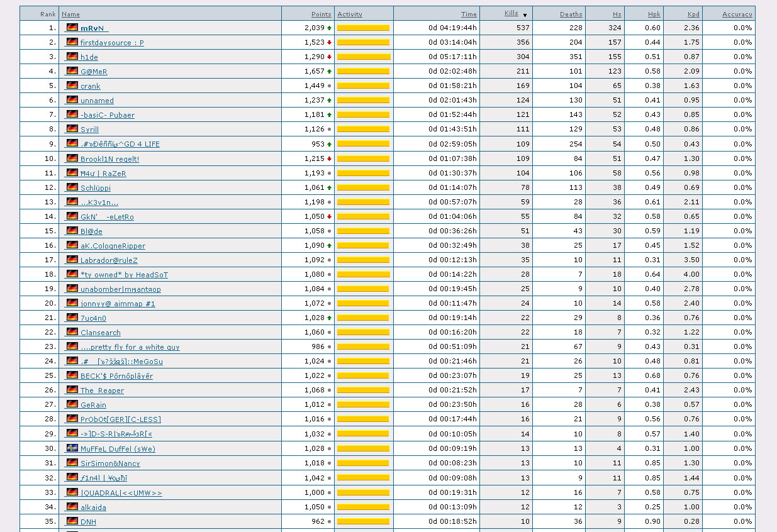Image resolution: width=777 pixels, height=532 pixels.
Task: Click the activity bar for h1de
Action: [364, 57]
